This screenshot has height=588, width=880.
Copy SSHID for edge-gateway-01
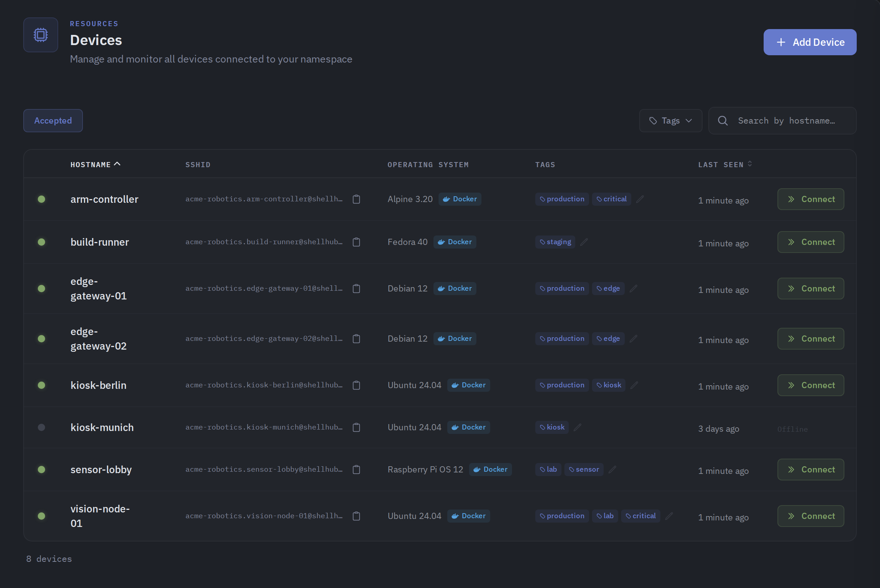click(x=356, y=289)
